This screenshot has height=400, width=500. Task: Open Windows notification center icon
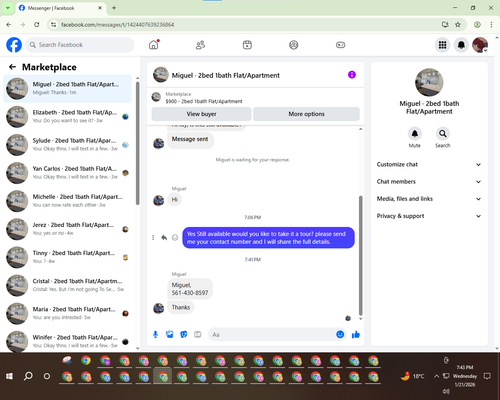tap(487, 376)
